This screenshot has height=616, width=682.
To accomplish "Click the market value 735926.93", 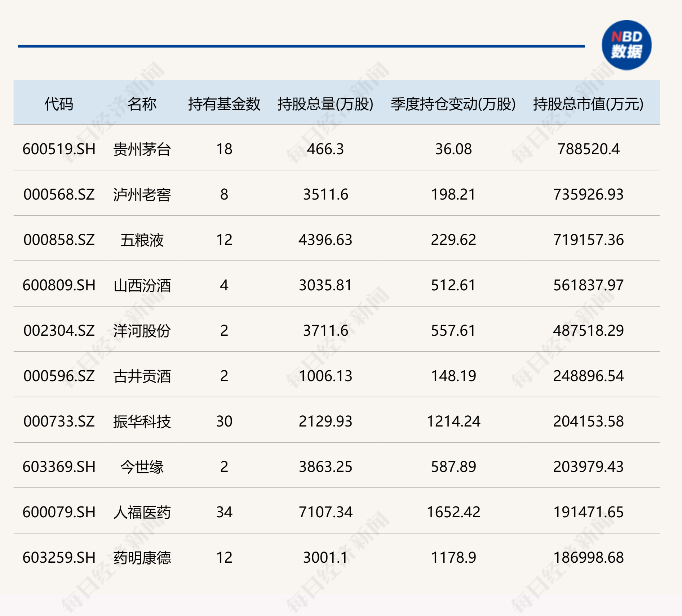I will point(588,194).
